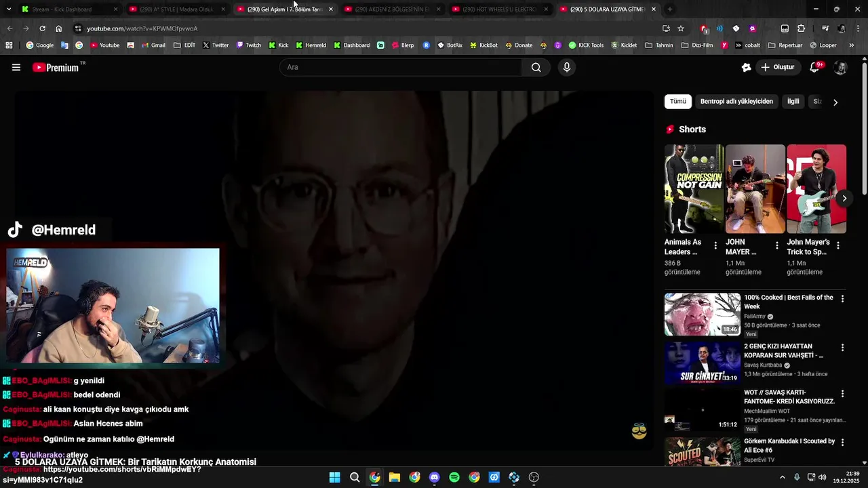The image size is (868, 488).
Task: Open options for John Mayer's Trick short
Action: pos(838,245)
